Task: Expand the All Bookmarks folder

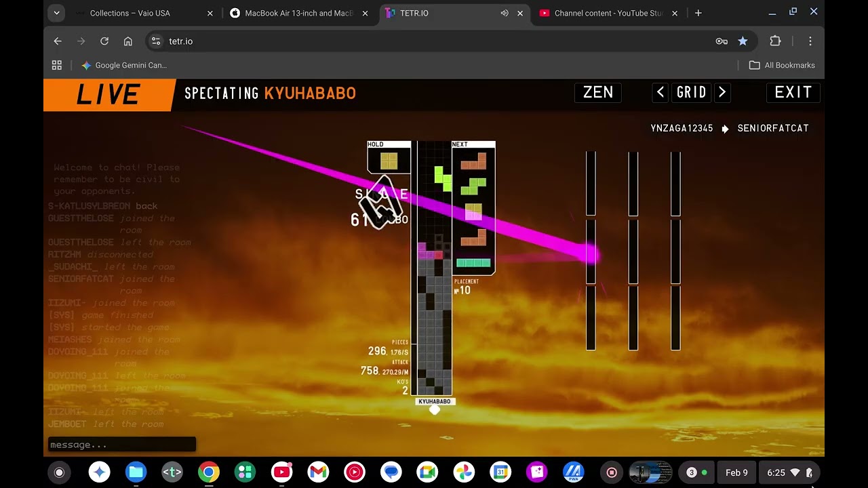Action: coord(782,65)
